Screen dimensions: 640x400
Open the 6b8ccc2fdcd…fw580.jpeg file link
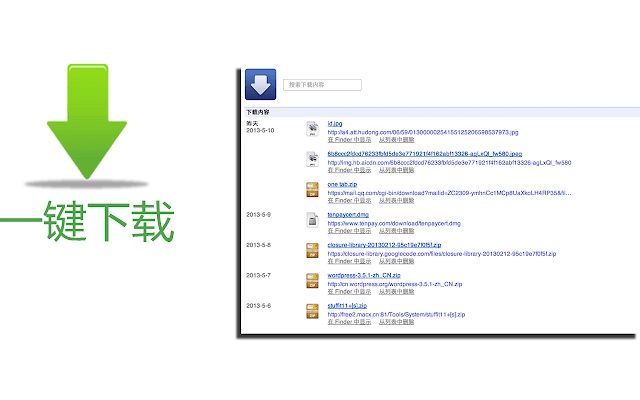tap(425, 154)
